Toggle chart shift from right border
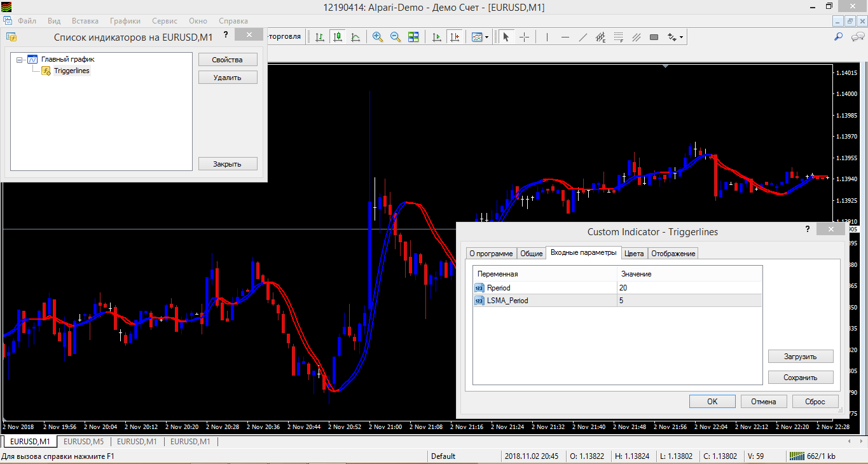This screenshot has width=868, height=464. 454,37
